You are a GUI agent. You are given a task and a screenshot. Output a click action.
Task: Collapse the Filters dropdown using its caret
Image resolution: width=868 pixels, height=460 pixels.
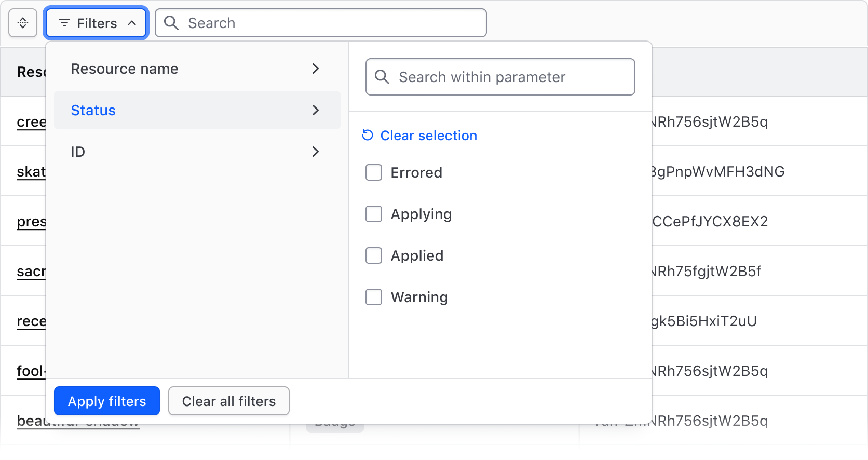pos(132,23)
